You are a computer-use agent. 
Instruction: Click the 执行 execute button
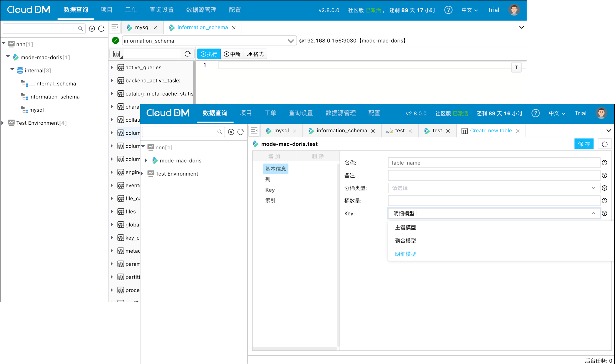click(x=209, y=54)
